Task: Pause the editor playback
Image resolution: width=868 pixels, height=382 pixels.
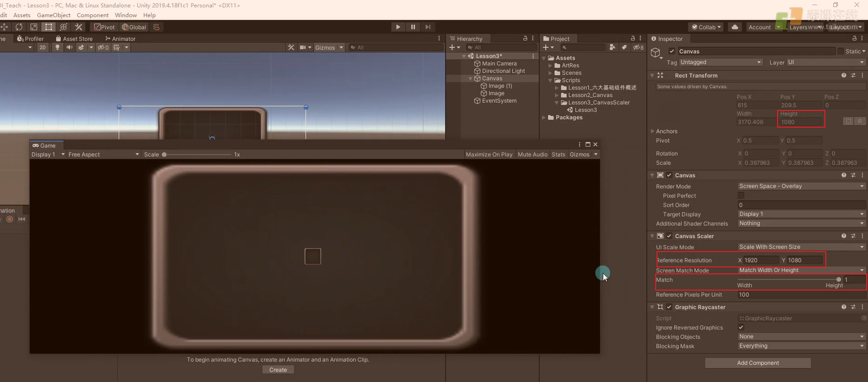Action: (x=413, y=27)
